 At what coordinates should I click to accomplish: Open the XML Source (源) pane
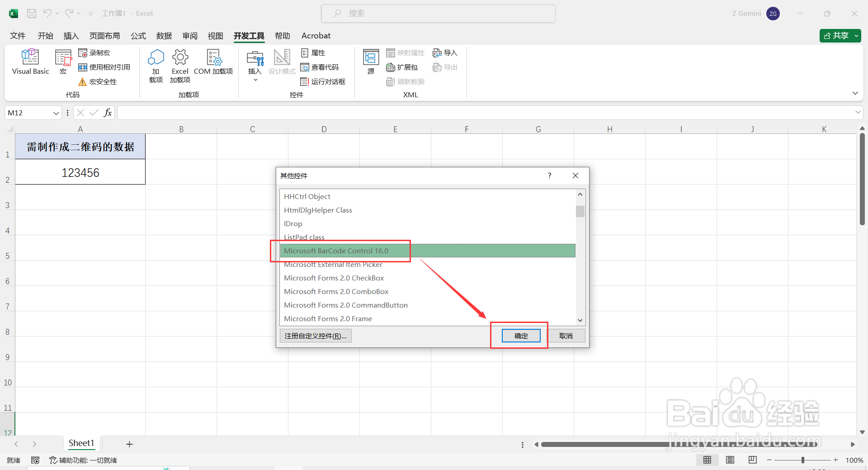(371, 62)
